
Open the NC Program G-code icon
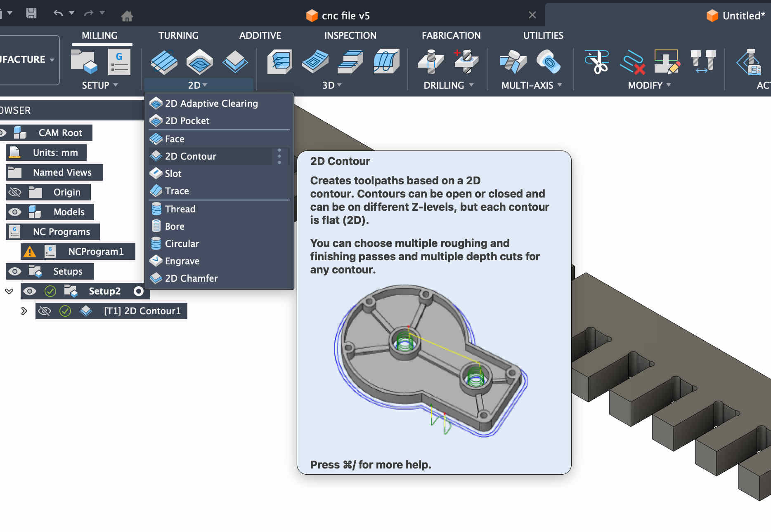click(x=119, y=61)
